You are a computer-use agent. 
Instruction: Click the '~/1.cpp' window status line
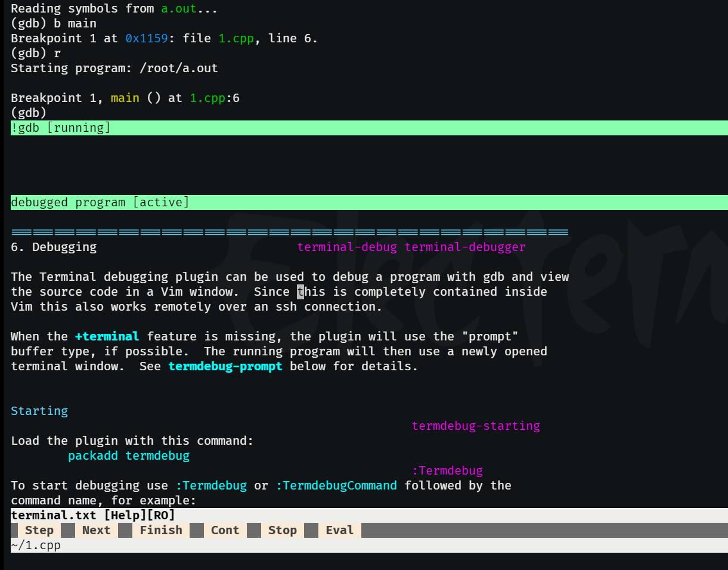coord(369,545)
